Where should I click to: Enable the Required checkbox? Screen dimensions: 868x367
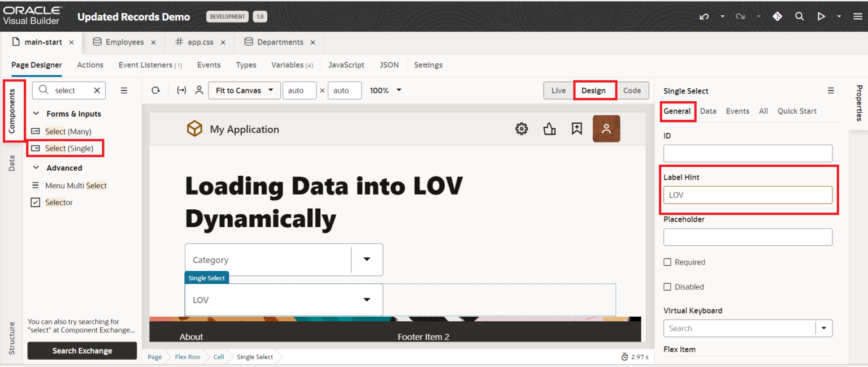pos(667,262)
